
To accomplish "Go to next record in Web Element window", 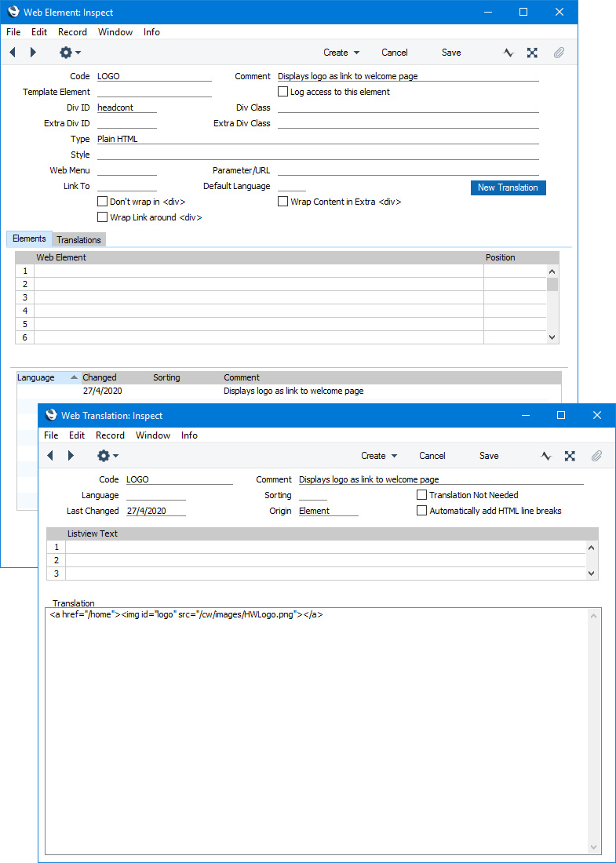I will [x=33, y=53].
